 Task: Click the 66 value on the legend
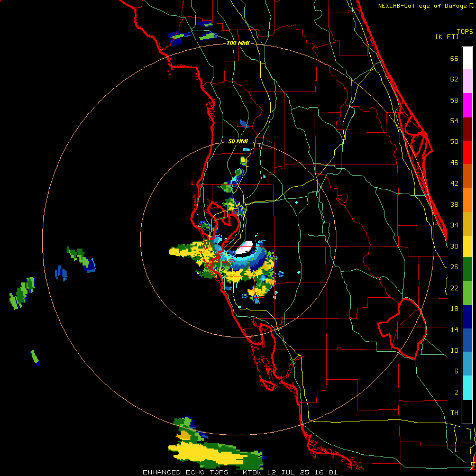tap(454, 58)
